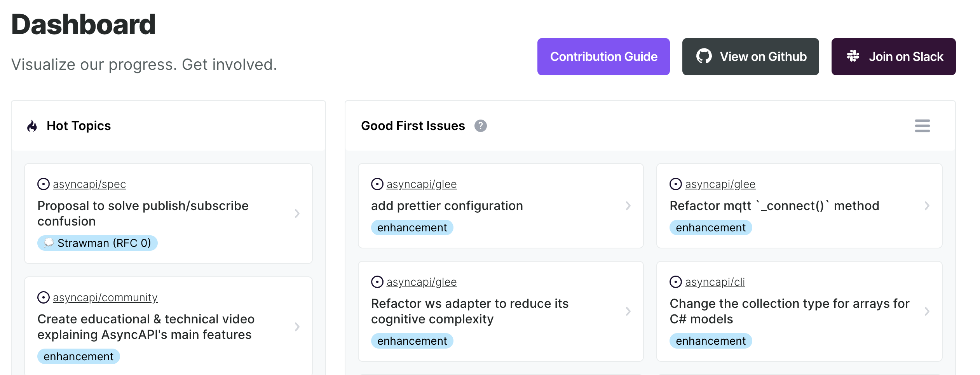Open the C# models collection type chevron

tap(927, 311)
